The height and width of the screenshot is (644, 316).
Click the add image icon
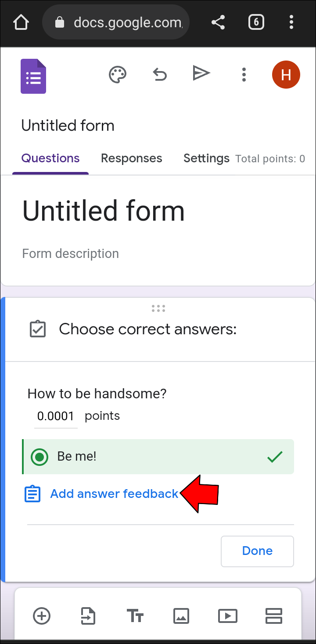(x=181, y=616)
